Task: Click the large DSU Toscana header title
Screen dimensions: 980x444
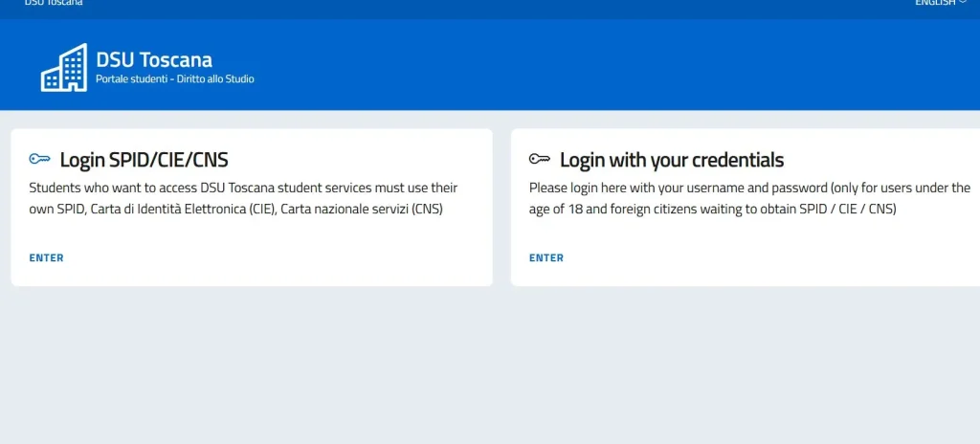Action: [154, 59]
